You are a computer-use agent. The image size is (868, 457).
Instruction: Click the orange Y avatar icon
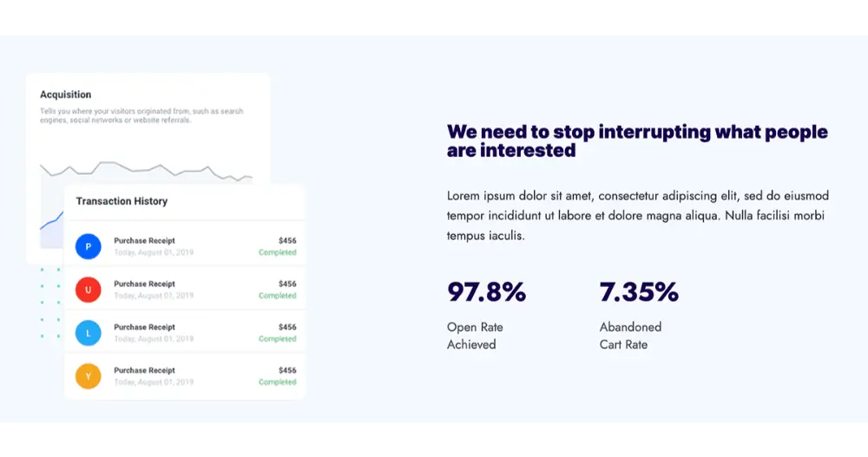point(88,376)
